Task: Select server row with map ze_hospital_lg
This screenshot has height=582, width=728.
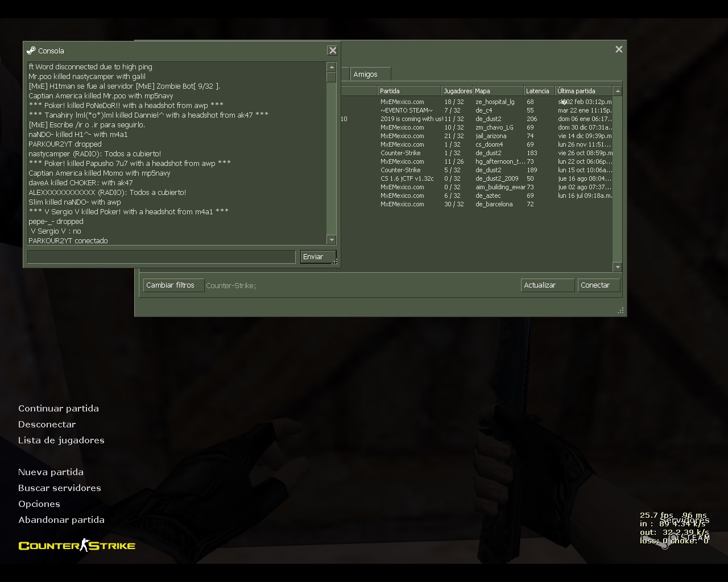Action: [477, 102]
